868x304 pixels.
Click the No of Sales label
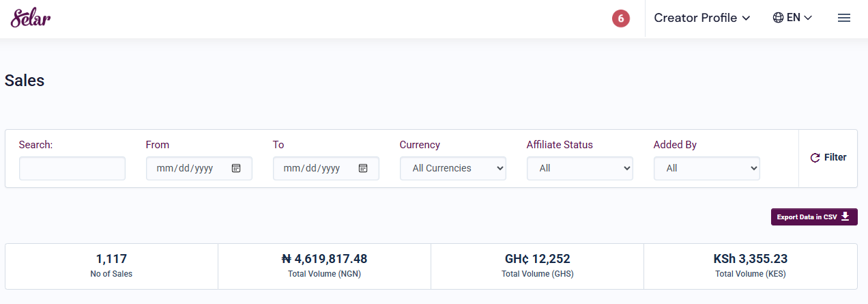tap(111, 274)
